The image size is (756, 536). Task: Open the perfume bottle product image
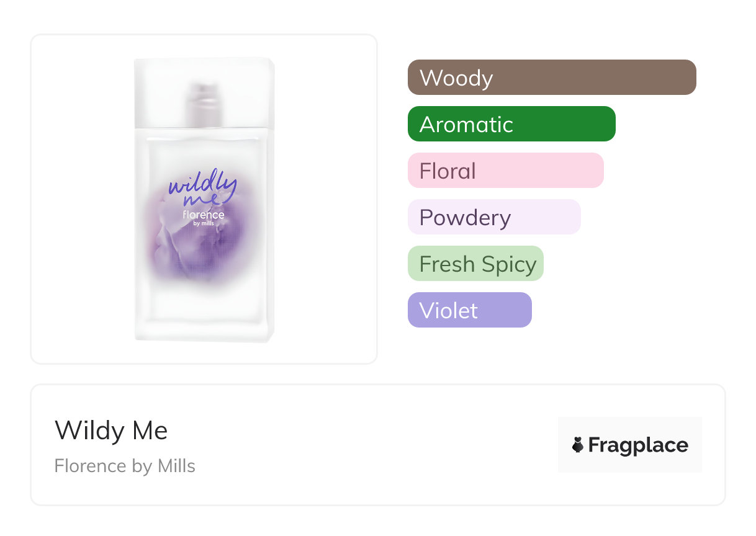(204, 199)
